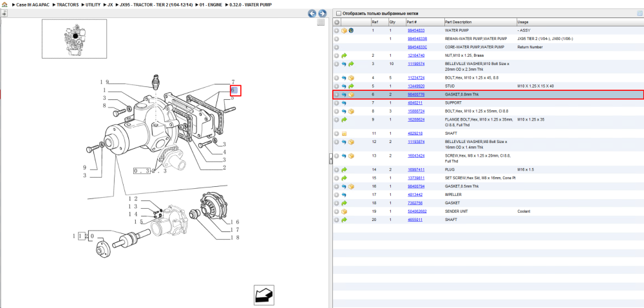Screen dimensions: 644x308
Task: Click the green arrow icon in the NUT row
Action: (x=344, y=55)
